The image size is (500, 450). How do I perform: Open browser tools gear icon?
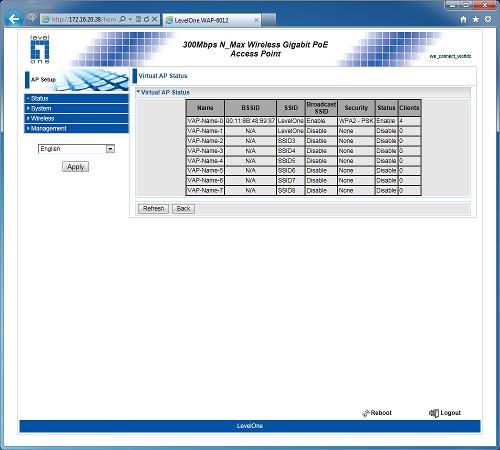[488, 19]
